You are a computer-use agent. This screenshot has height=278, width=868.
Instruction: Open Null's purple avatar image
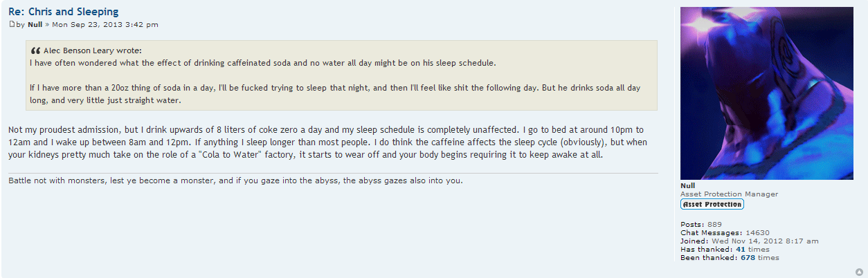pyautogui.click(x=766, y=93)
